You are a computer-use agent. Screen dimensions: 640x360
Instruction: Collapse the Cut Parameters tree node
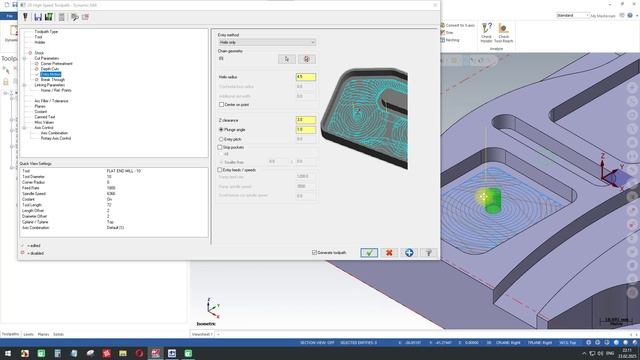24,58
